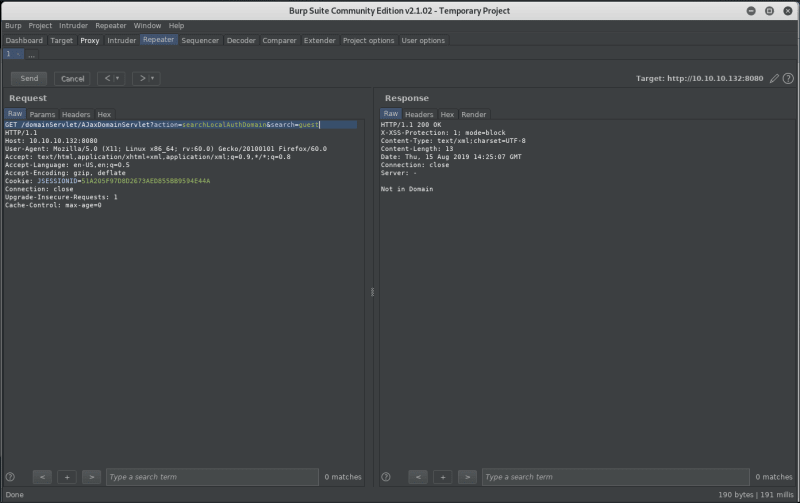The height and width of the screenshot is (503, 800).
Task: Go to previous match in request search
Action: click(x=42, y=477)
